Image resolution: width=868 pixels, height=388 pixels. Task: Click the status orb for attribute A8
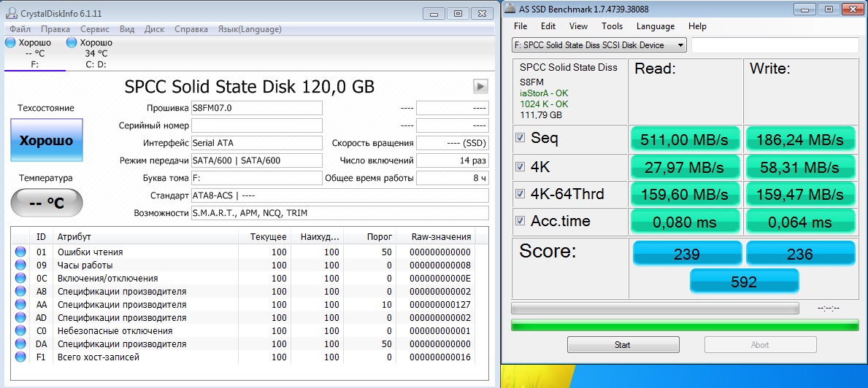click(x=21, y=291)
